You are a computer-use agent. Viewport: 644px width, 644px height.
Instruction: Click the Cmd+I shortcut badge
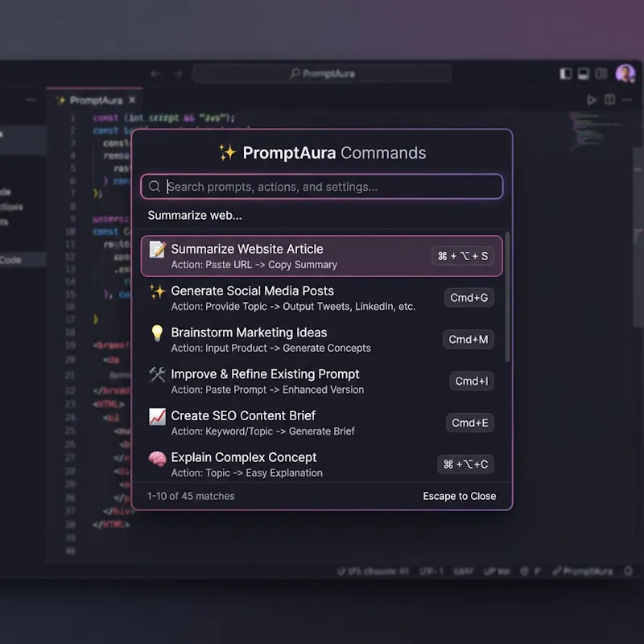[472, 381]
